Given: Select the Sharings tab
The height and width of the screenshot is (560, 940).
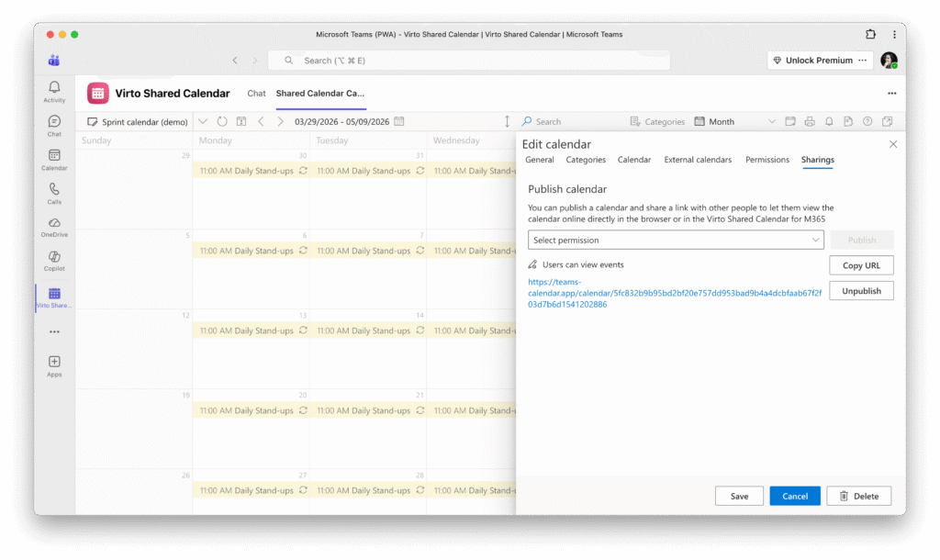Looking at the screenshot, I should [818, 160].
